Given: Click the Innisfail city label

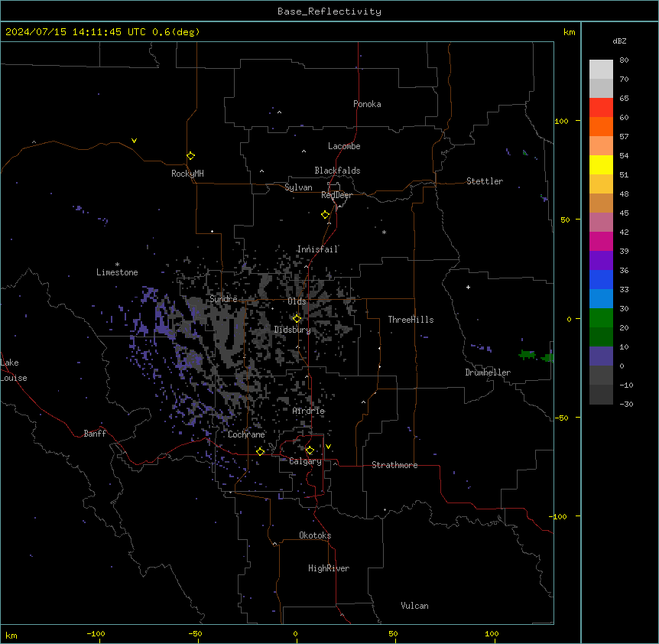Looking at the screenshot, I should [317, 249].
